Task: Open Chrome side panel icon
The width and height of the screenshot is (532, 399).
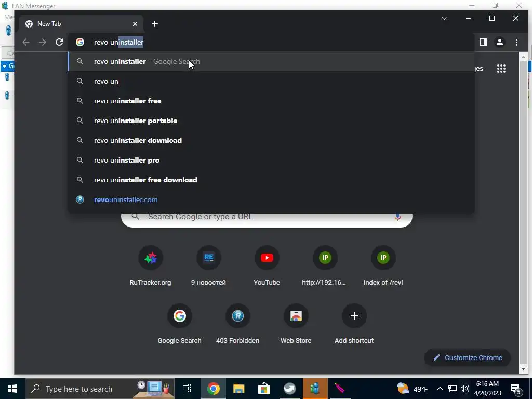Action: pyautogui.click(x=483, y=42)
